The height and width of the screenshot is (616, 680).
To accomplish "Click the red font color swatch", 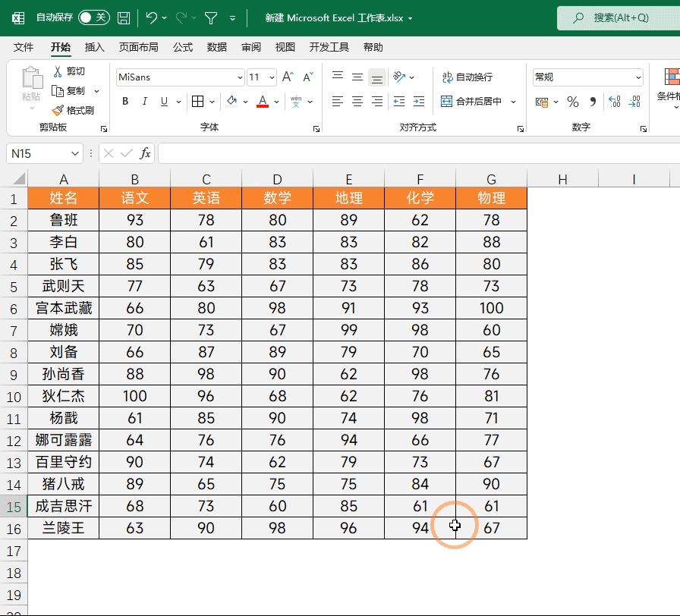I will coord(262,106).
